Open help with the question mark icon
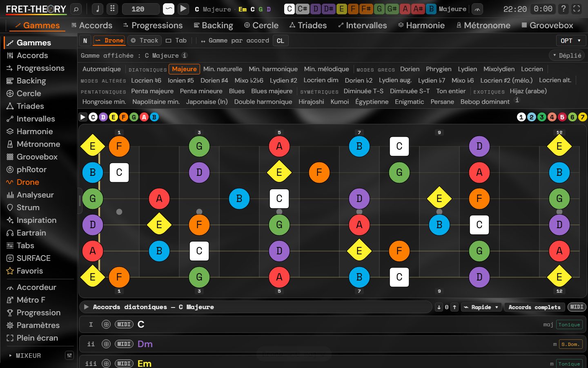588x368 pixels. 563,9
